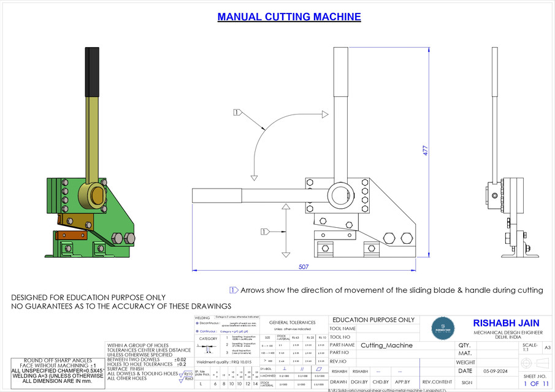This screenshot has height=392, width=555.
Task: Switch to the GENERAL TOLERANCES section
Action: [292, 322]
